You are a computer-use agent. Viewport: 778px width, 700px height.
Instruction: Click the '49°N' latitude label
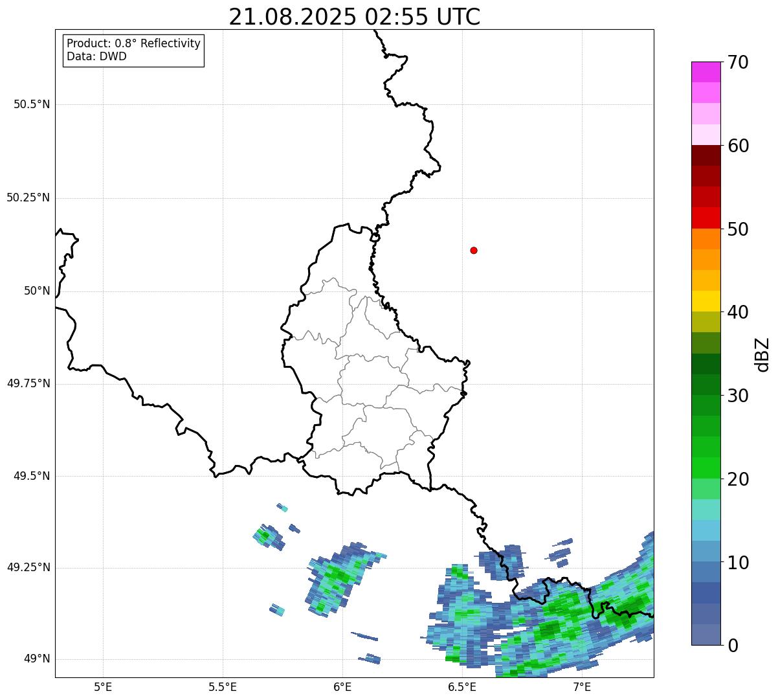38,659
